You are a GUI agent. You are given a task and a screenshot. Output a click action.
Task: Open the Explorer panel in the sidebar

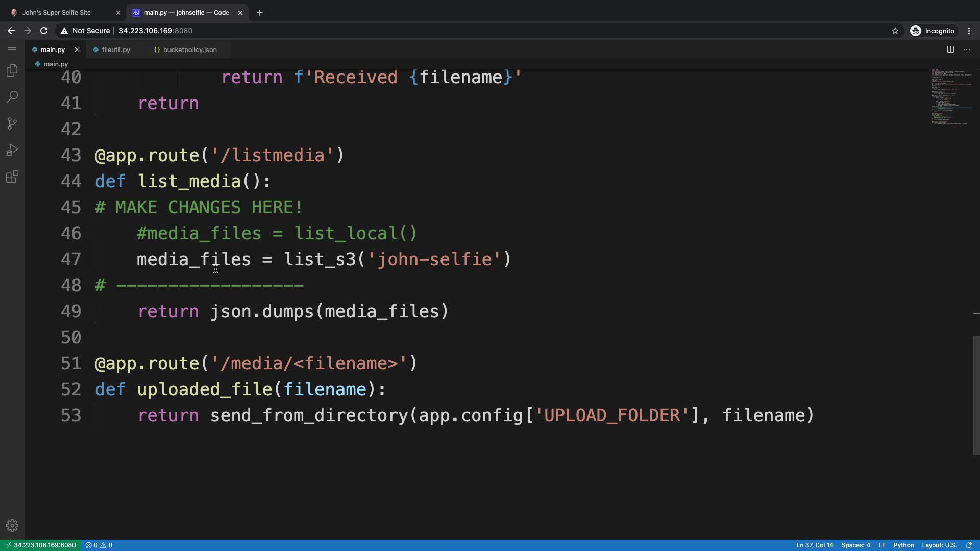coord(12,70)
